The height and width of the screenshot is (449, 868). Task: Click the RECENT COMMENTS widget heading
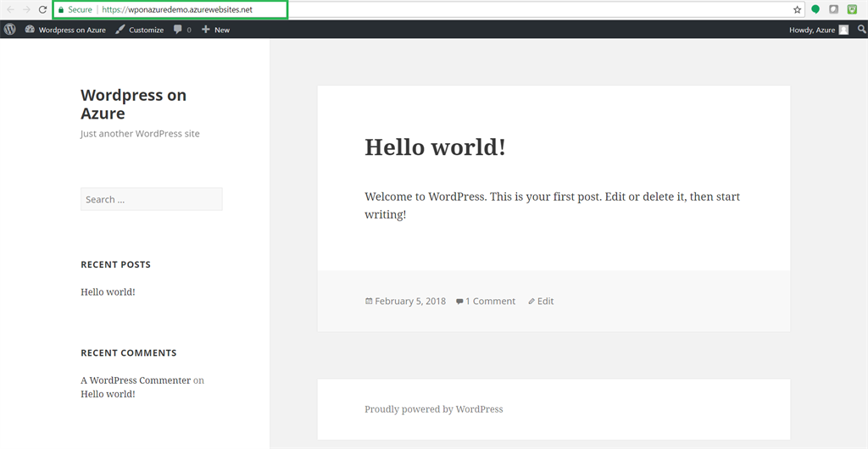129,352
